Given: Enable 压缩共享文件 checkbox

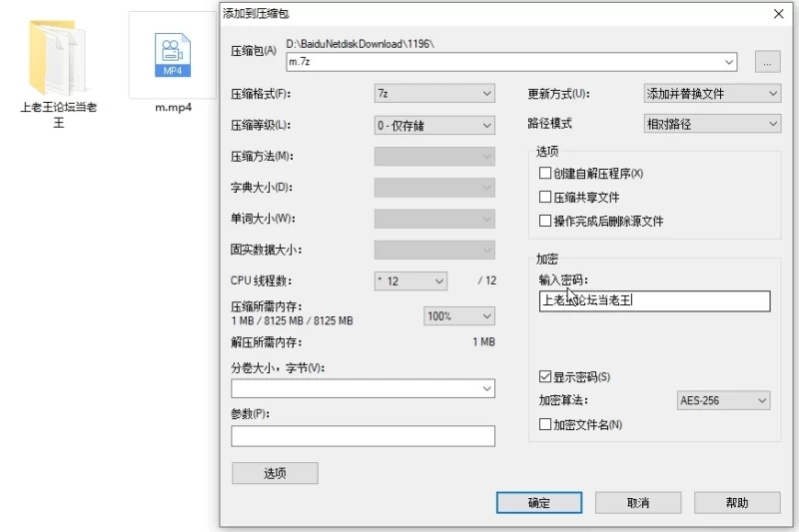Looking at the screenshot, I should pyautogui.click(x=544, y=197).
